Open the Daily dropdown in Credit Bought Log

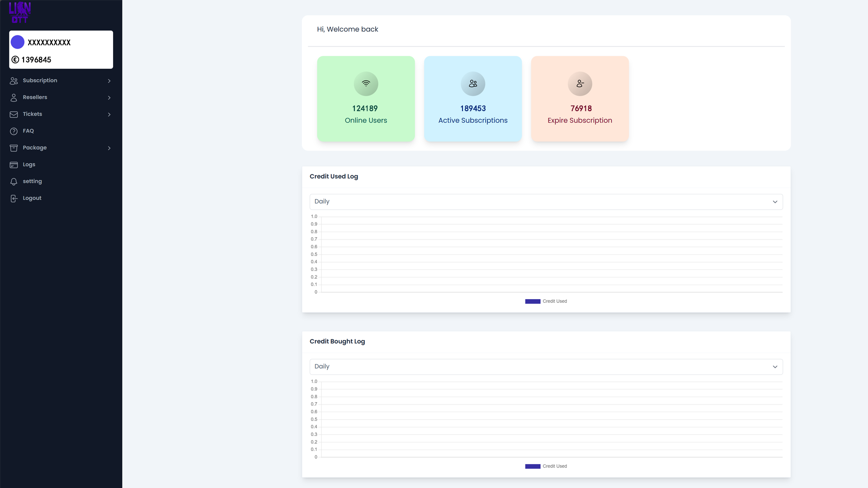546,366
